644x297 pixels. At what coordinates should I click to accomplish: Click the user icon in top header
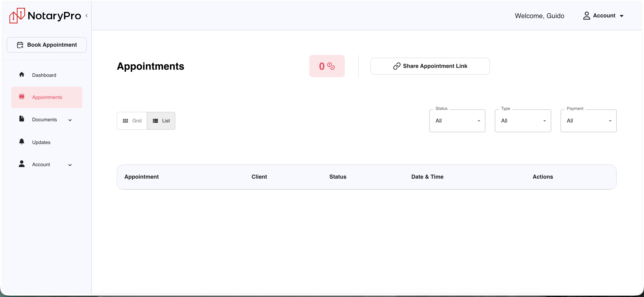(x=587, y=16)
